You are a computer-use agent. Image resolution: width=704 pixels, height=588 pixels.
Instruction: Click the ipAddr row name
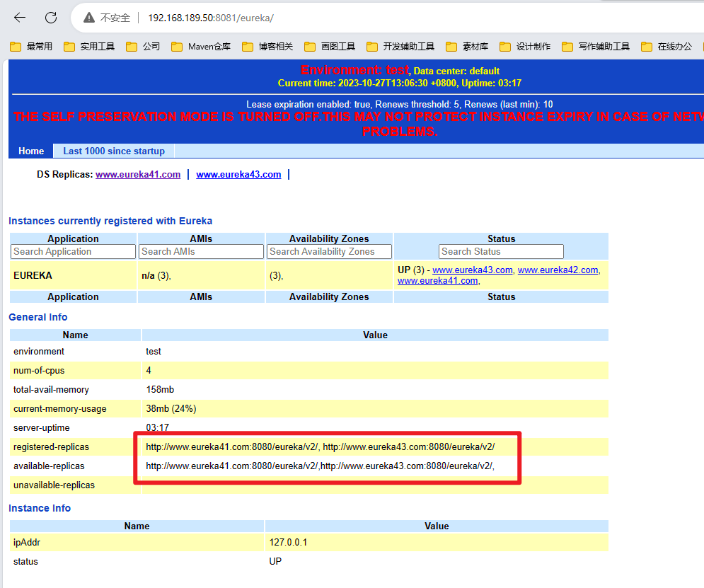pos(27,542)
